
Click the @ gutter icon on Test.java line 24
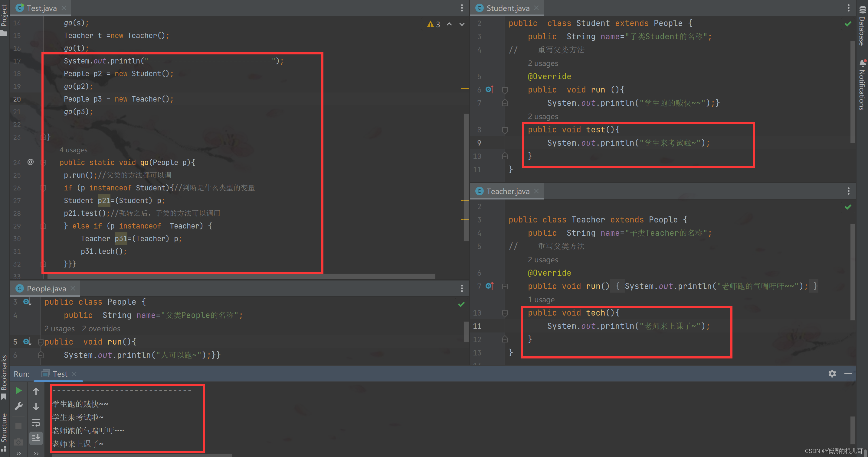click(x=30, y=162)
